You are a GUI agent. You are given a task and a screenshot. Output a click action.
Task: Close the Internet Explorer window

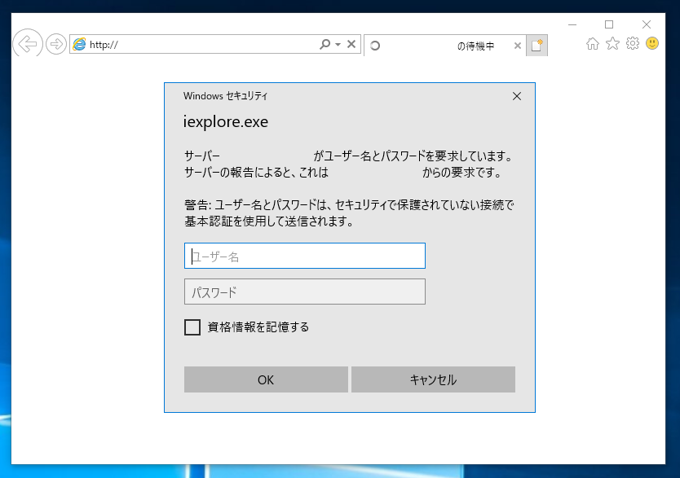pos(646,25)
